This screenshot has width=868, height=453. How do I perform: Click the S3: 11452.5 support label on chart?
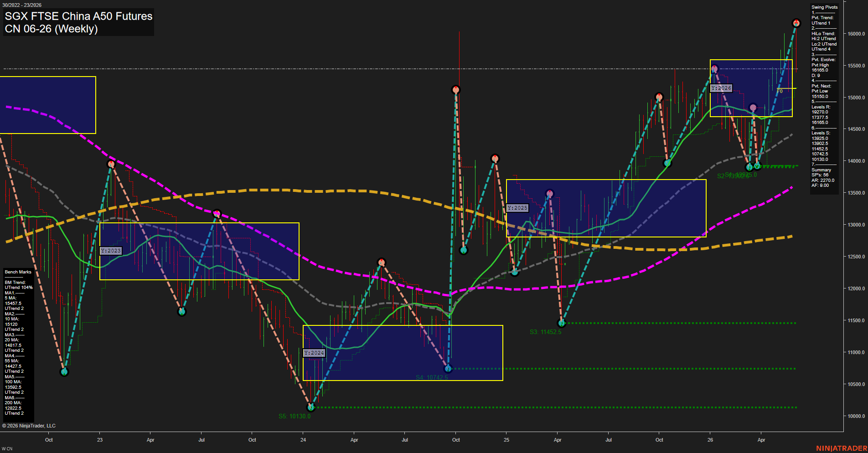click(546, 332)
